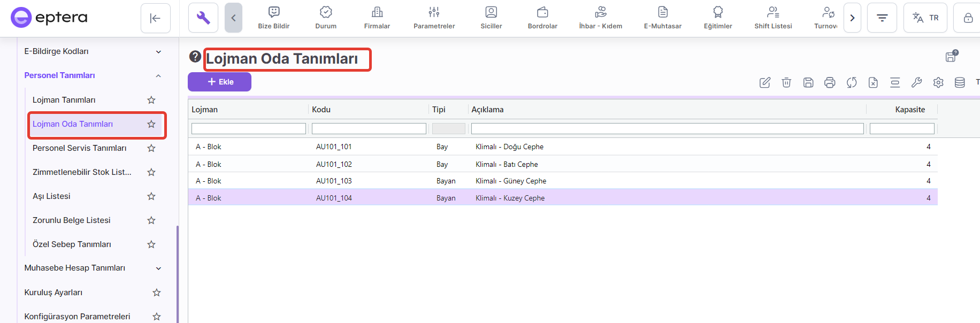Open the Siciller menu
980x323 pixels.
491,18
